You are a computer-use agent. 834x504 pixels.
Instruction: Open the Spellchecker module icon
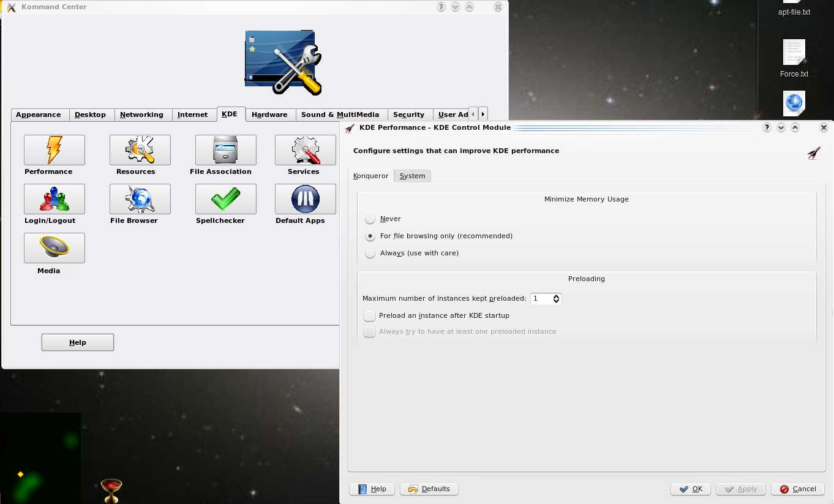[x=225, y=199]
